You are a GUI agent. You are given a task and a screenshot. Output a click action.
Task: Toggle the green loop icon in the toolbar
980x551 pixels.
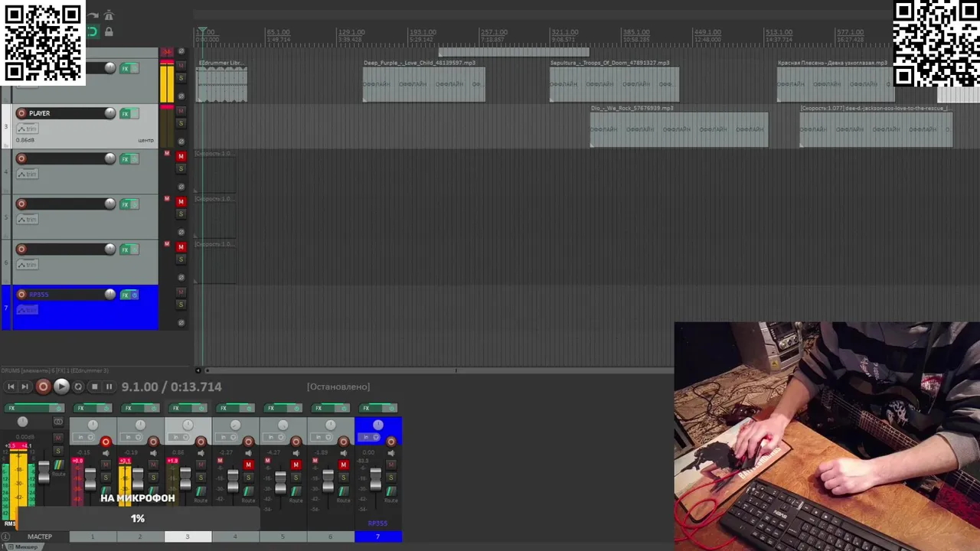93,32
